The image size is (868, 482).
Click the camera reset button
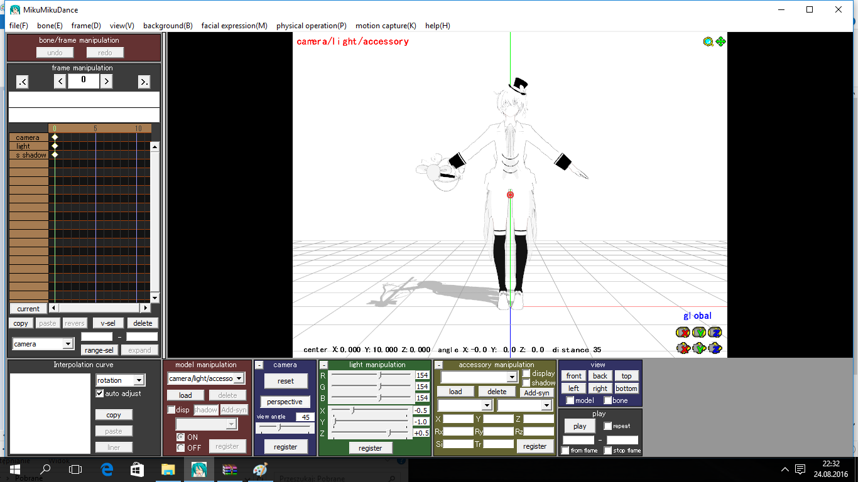coord(285,381)
